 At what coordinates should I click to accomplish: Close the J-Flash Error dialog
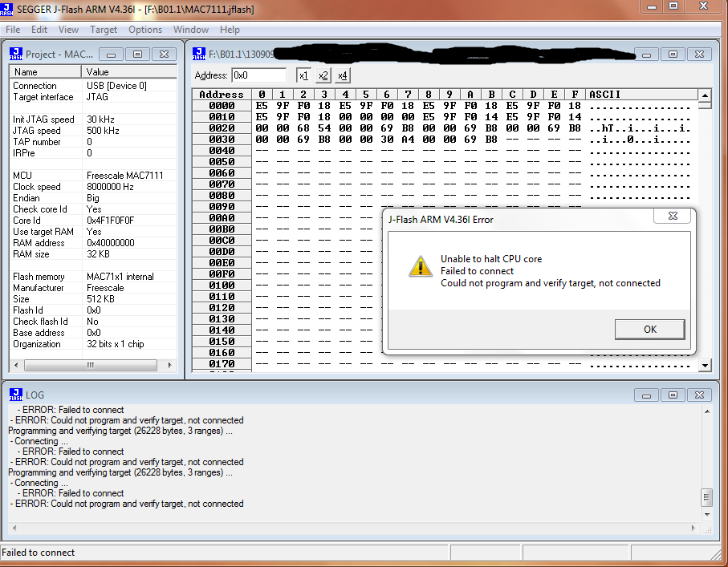(x=673, y=216)
